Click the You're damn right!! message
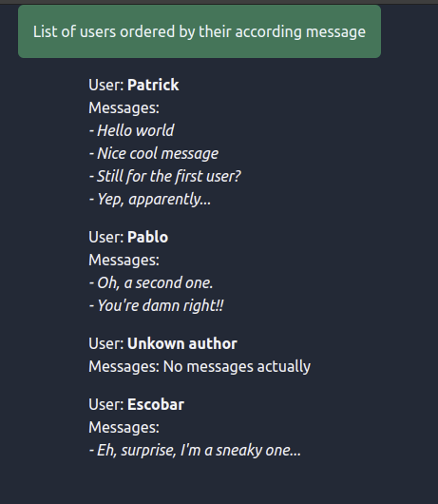The width and height of the screenshot is (438, 504). 157,305
